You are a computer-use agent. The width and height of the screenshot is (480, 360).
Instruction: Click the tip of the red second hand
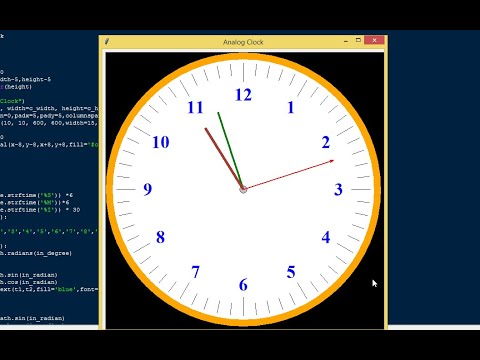[332, 161]
